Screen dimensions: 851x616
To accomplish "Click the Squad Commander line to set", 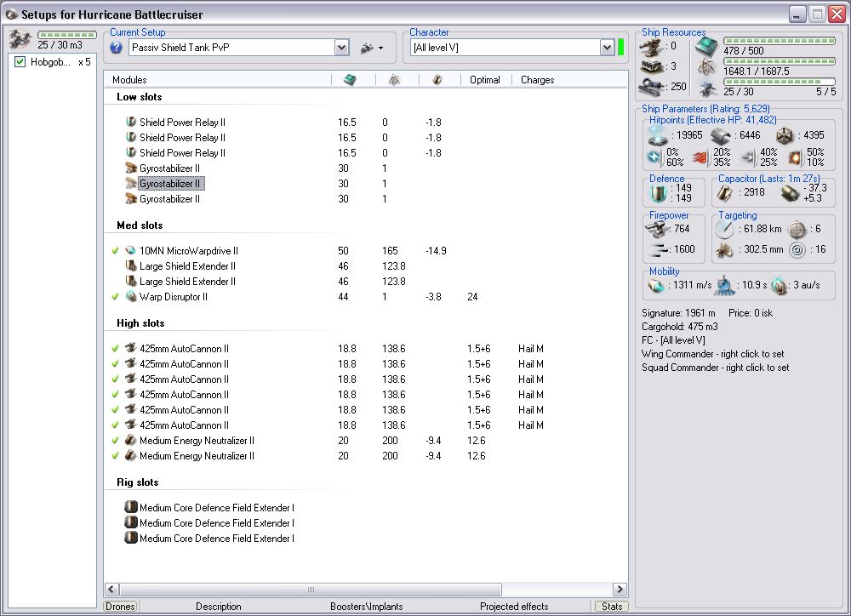I will point(716,368).
